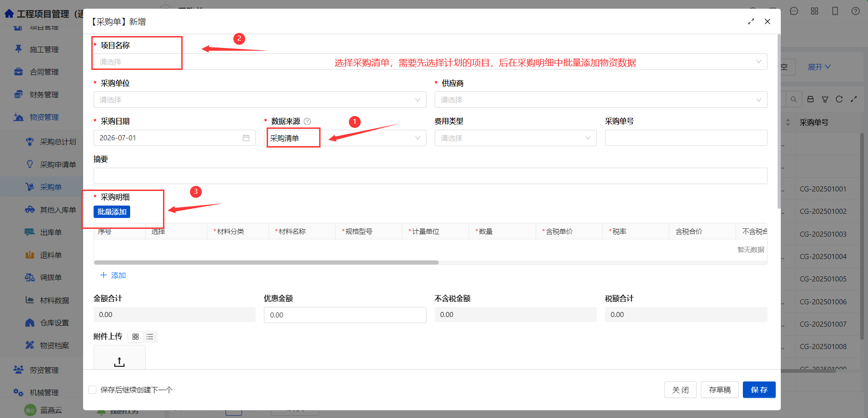Open the 费用类型 dropdown
868x418 pixels.
click(x=516, y=138)
